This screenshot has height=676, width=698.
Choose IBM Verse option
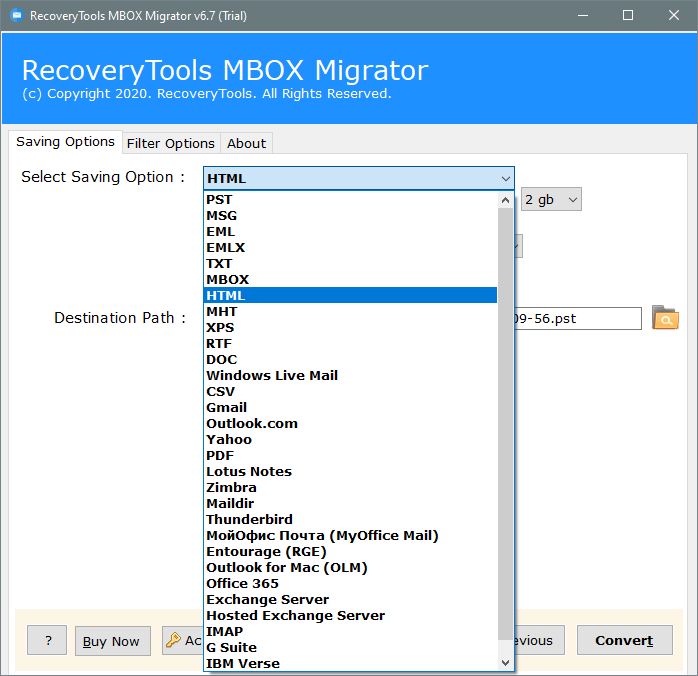click(350, 664)
